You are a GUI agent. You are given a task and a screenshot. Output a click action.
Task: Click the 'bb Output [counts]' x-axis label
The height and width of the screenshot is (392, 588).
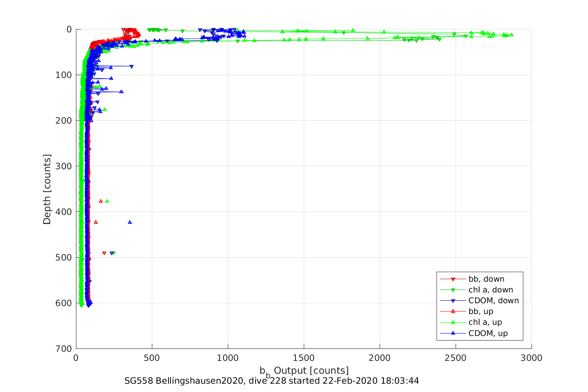pyautogui.click(x=304, y=371)
